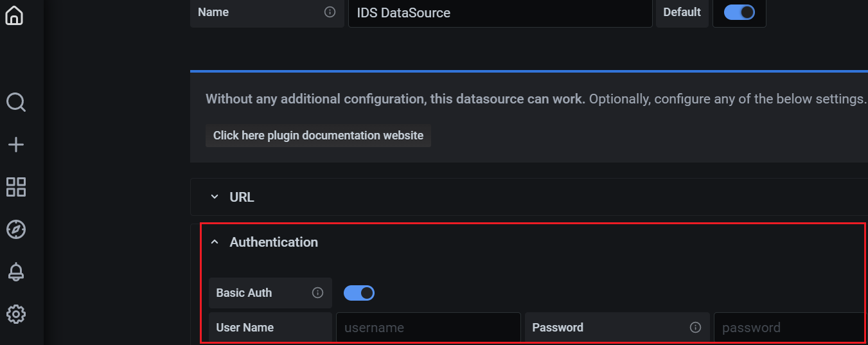
Task: Expand the URL section
Action: 242,197
